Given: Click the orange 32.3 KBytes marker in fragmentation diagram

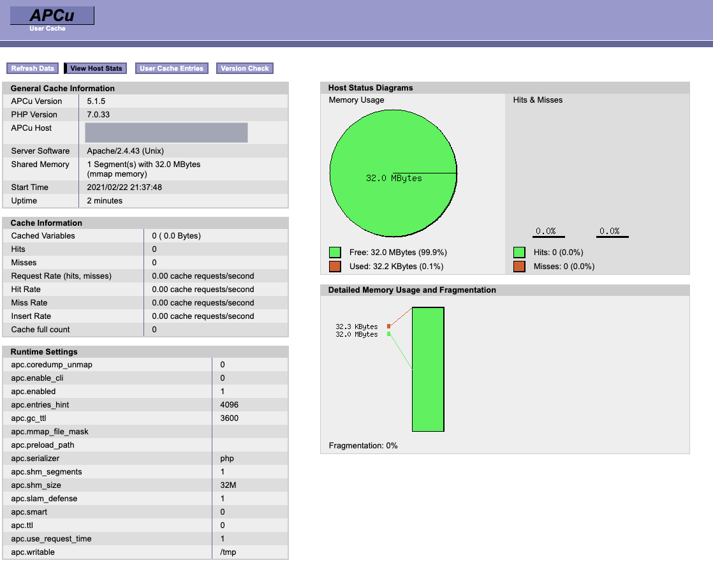Looking at the screenshot, I should [x=388, y=325].
